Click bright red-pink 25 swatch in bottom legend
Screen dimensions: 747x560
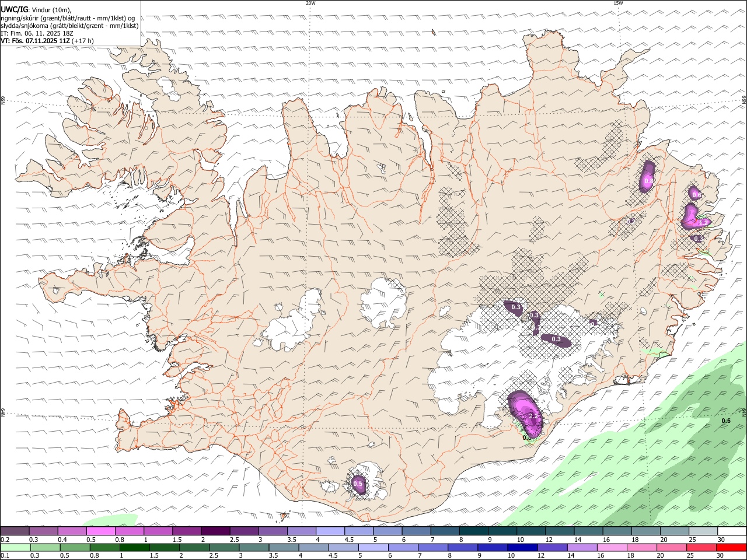pos(702,548)
